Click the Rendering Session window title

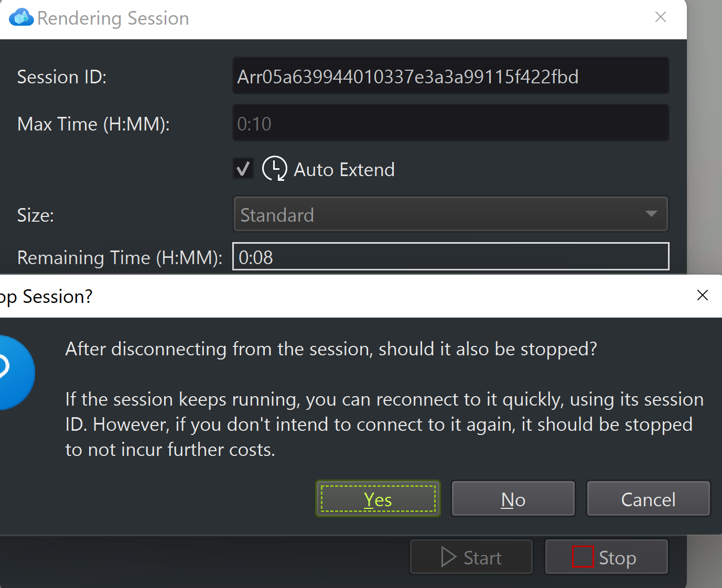click(113, 18)
